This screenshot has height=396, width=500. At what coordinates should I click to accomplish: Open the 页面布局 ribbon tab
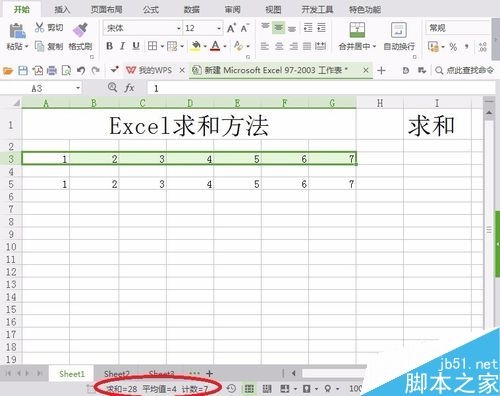tap(107, 9)
